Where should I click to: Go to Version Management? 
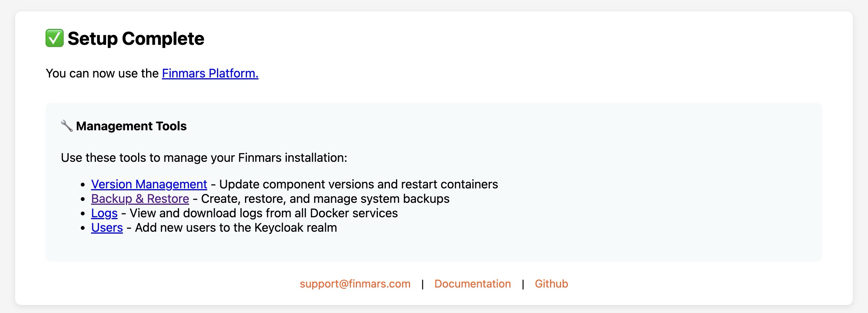(149, 184)
